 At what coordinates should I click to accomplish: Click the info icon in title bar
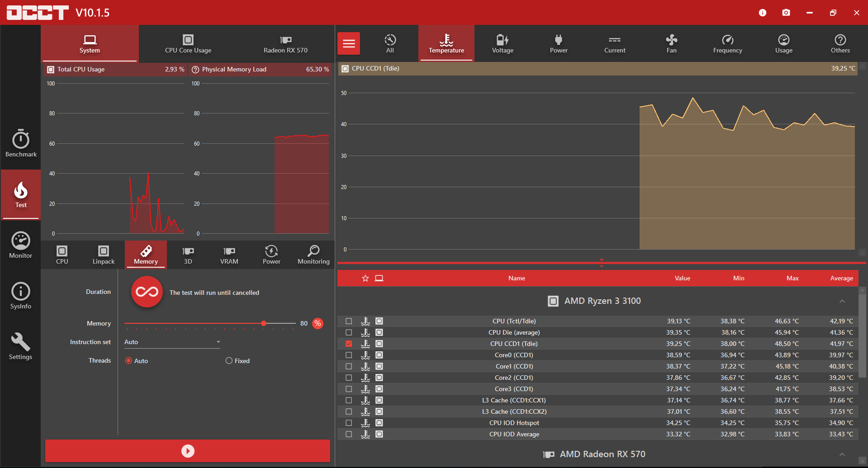pyautogui.click(x=763, y=13)
